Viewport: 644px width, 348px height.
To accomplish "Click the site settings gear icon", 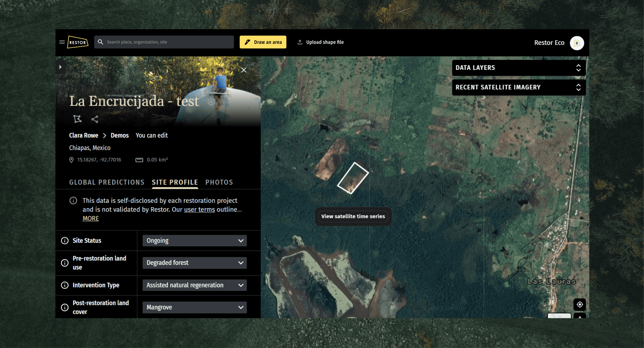I will pos(211,102).
